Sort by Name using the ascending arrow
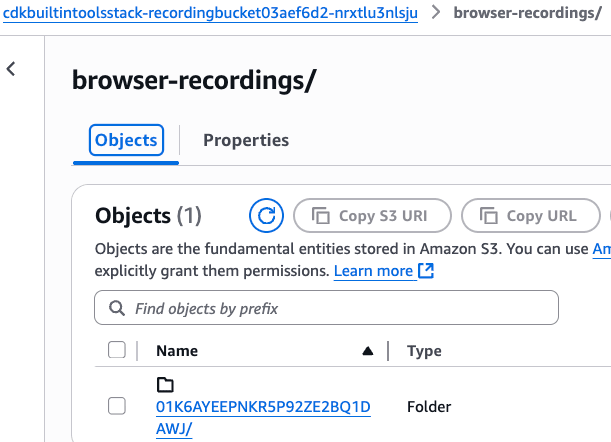The image size is (611, 442). point(367,351)
